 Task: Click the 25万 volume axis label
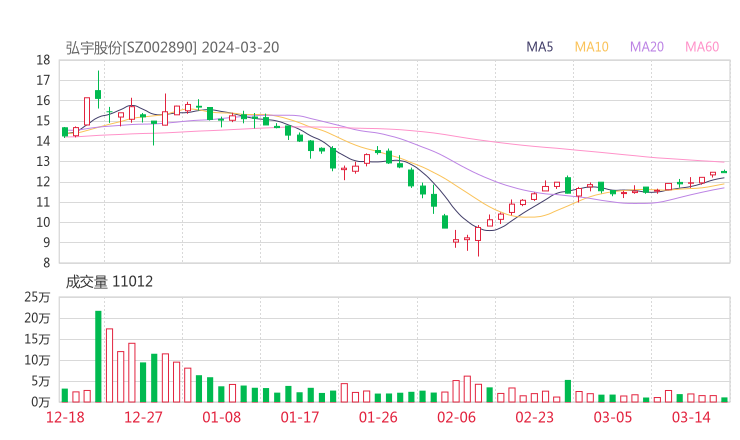coord(37,297)
